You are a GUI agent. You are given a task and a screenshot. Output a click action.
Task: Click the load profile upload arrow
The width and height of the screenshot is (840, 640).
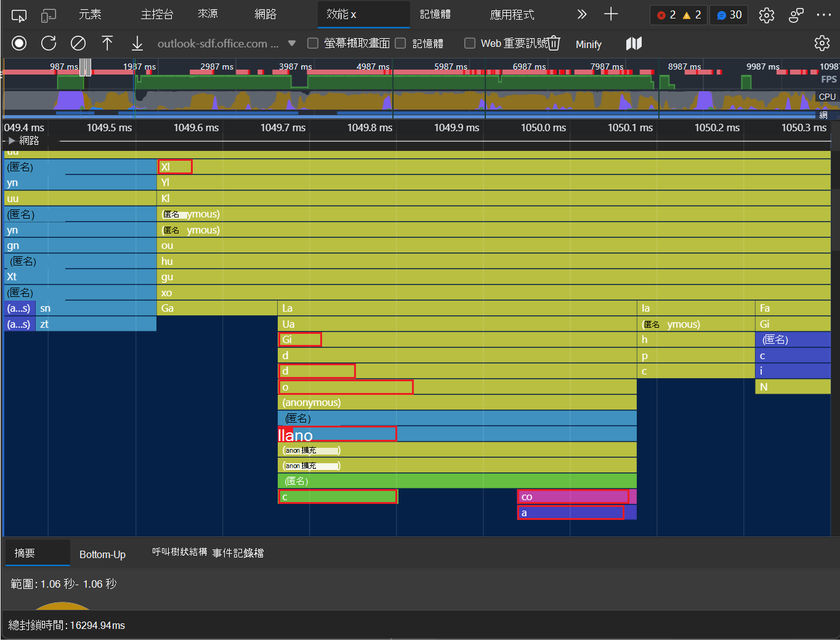tap(107, 43)
